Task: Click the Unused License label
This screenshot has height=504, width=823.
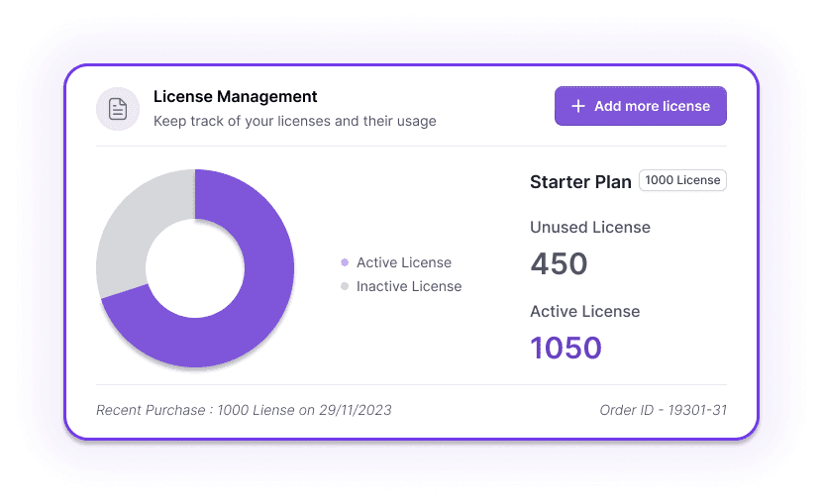Action: 589,227
